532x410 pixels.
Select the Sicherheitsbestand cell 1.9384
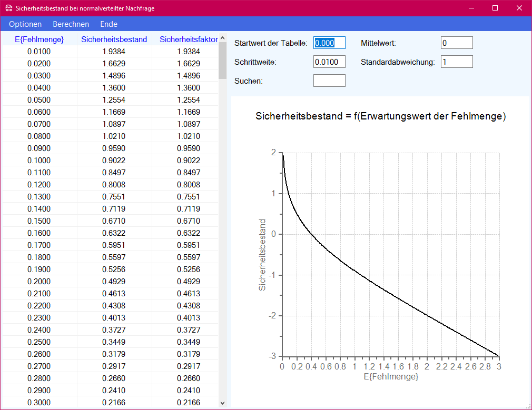point(114,52)
